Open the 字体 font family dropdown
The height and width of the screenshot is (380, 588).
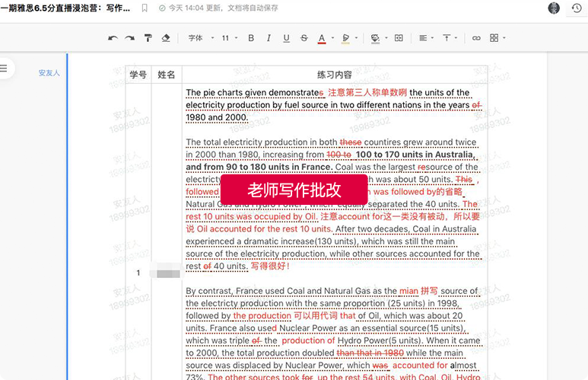(201, 38)
